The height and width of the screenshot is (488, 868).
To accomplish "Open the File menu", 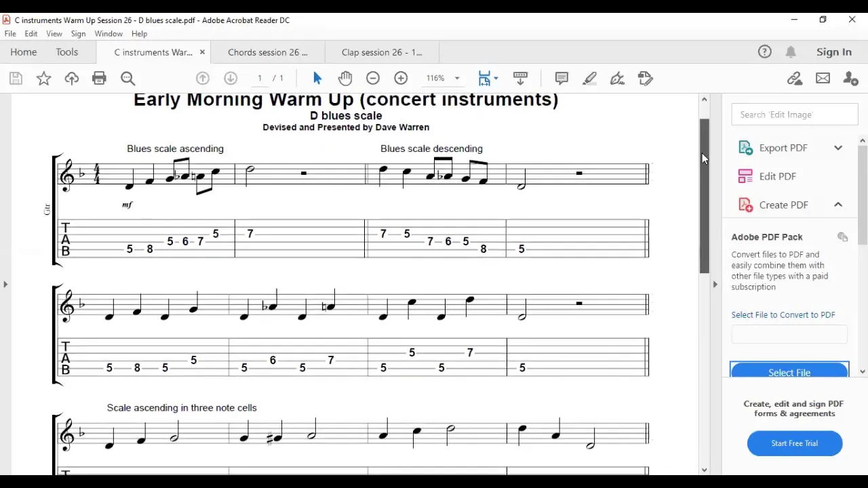I will (10, 34).
